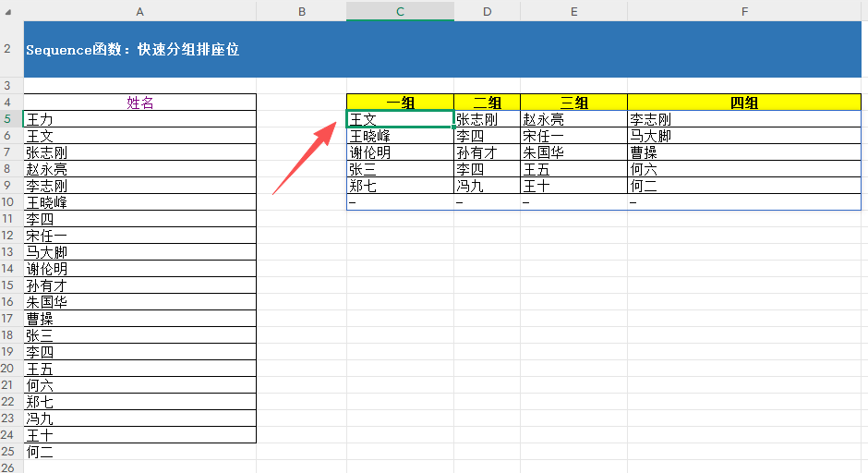868x473 pixels.
Task: Click cell A21 containing 何六
Action: pos(140,385)
